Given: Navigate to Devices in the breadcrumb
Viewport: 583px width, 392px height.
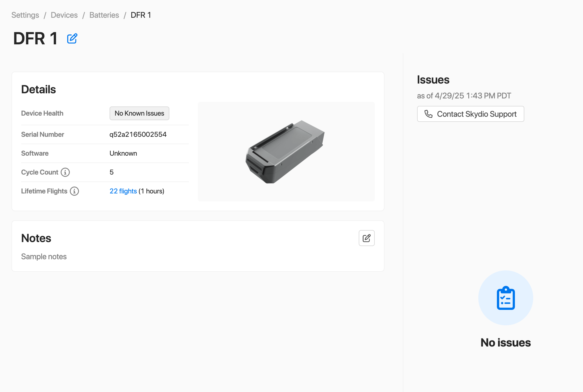Looking at the screenshot, I should tap(64, 15).
